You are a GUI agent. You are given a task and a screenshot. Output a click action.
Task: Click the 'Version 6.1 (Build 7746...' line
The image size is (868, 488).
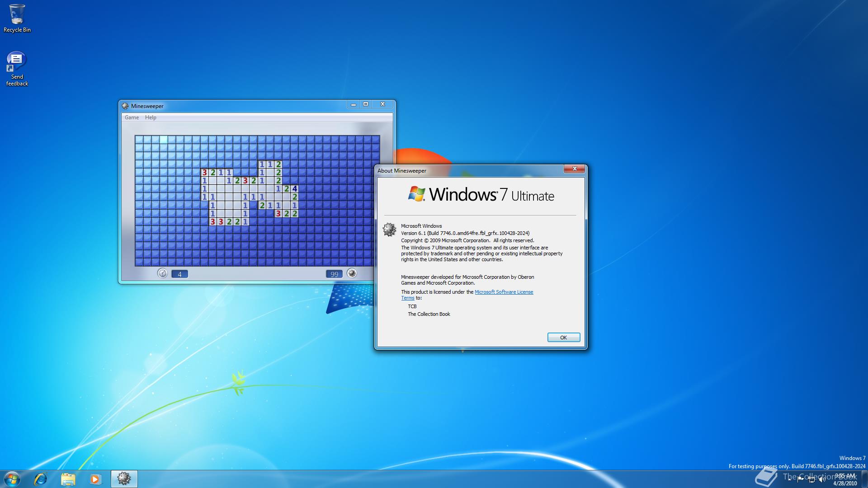465,233
